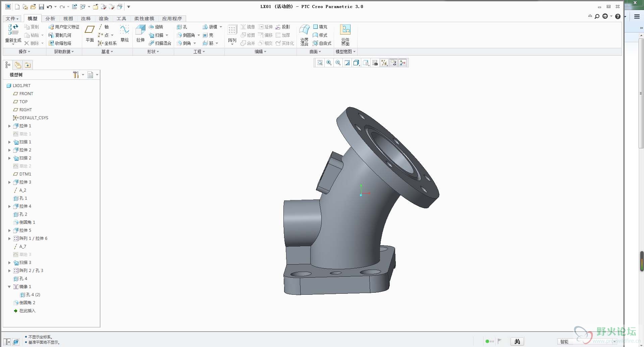The height and width of the screenshot is (347, 644).
Task: Toggle annotation display in graphics toolbar
Action: (393, 63)
